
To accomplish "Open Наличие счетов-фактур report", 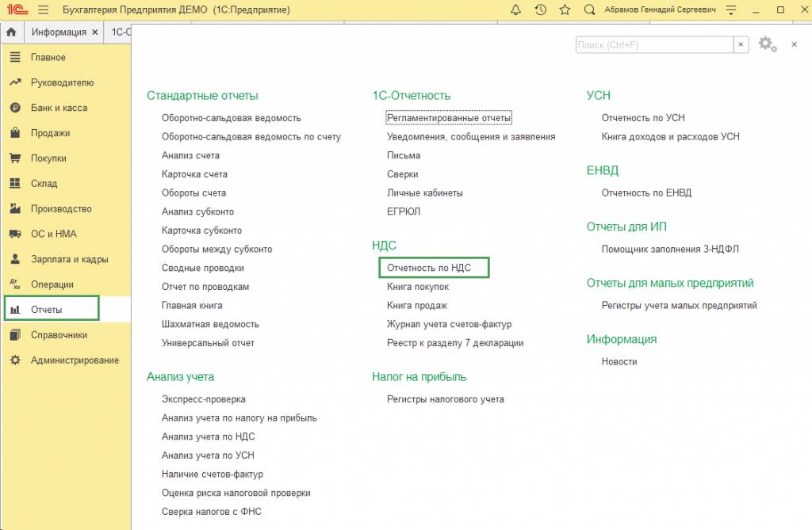I will pyautogui.click(x=213, y=474).
